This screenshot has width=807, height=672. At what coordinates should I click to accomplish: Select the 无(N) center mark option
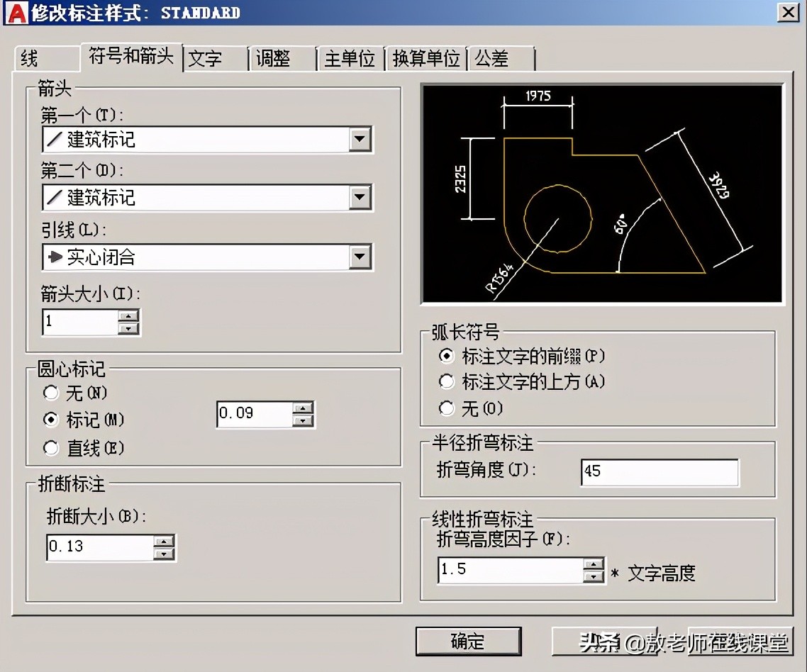[50, 393]
